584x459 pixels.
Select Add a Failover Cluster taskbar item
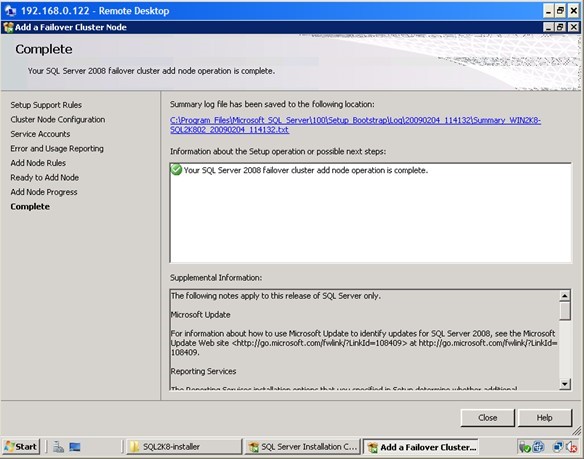point(421,446)
